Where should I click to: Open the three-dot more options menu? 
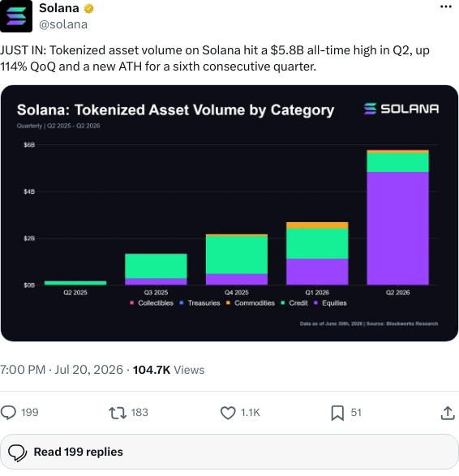click(446, 6)
